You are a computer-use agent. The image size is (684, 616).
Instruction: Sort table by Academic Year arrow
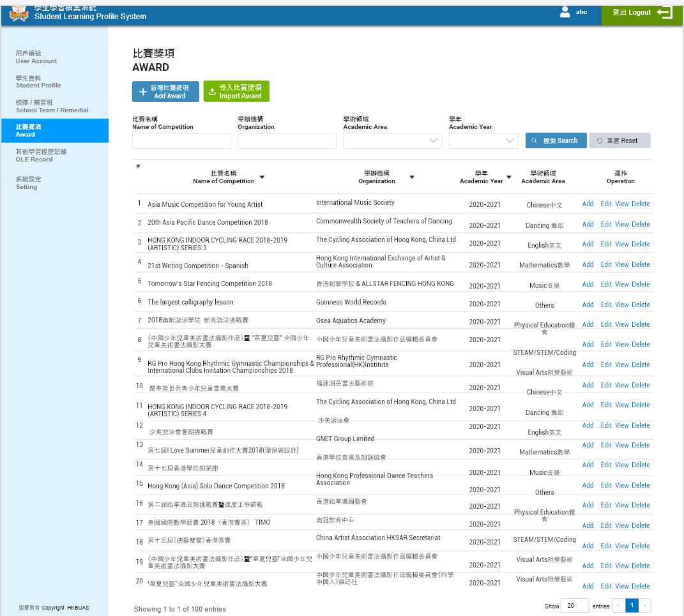(509, 177)
